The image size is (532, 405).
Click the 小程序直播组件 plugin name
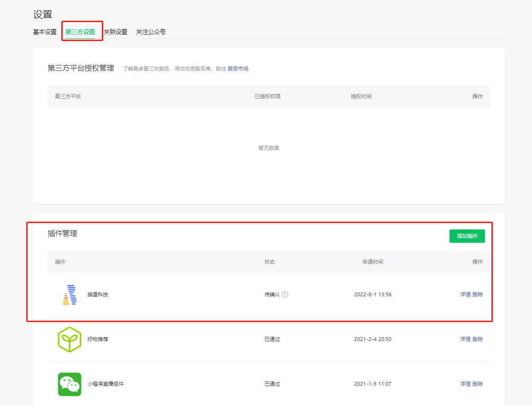(x=106, y=384)
